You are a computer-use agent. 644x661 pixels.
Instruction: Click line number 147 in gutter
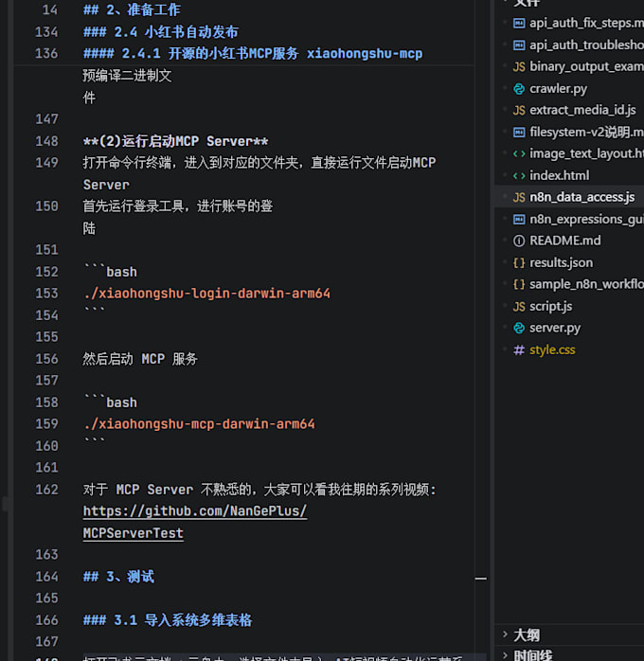point(46,119)
